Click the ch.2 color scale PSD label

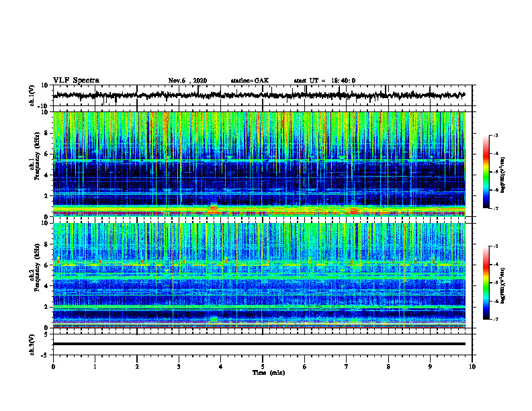coord(503,285)
